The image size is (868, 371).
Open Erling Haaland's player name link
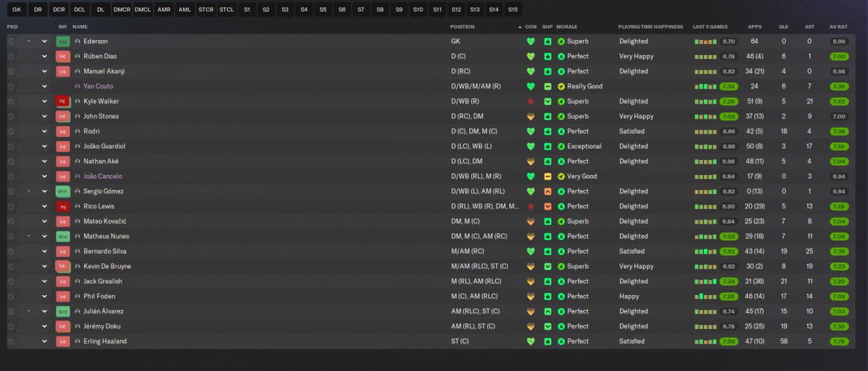pos(105,341)
